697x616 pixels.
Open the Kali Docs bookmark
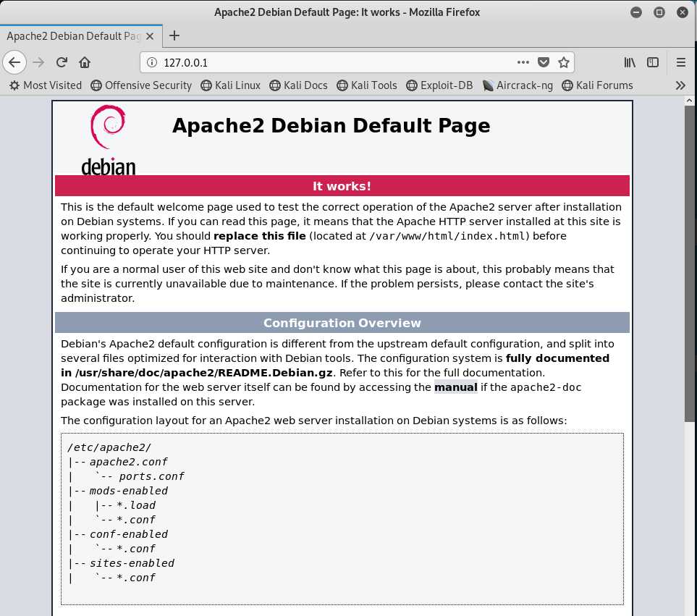coord(298,85)
